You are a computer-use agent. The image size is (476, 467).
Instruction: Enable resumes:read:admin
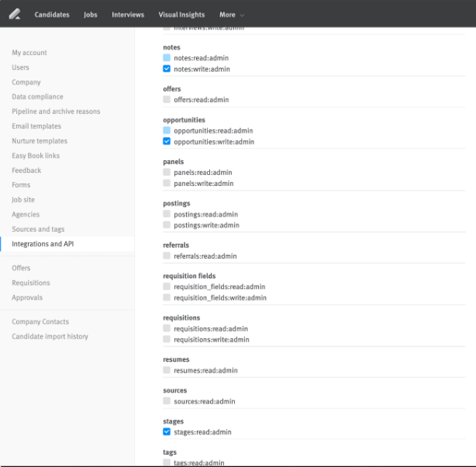(x=167, y=370)
